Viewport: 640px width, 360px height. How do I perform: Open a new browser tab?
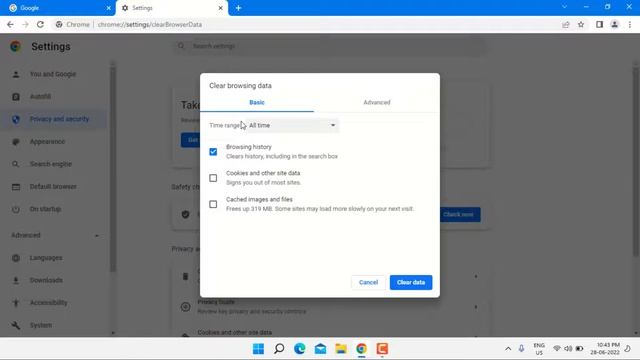pos(238,8)
